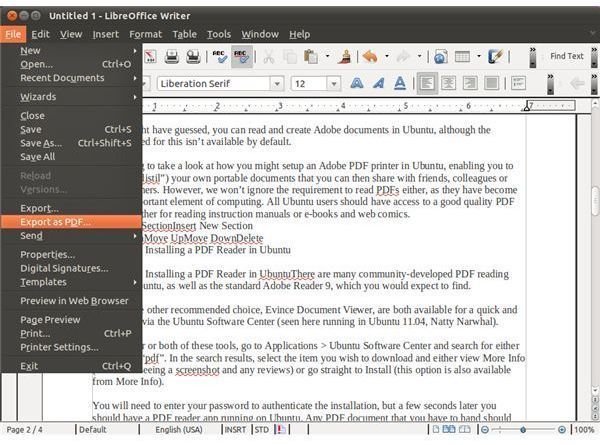Click the Cut scissors icon
This screenshot has height=445, width=600.
(x=269, y=57)
